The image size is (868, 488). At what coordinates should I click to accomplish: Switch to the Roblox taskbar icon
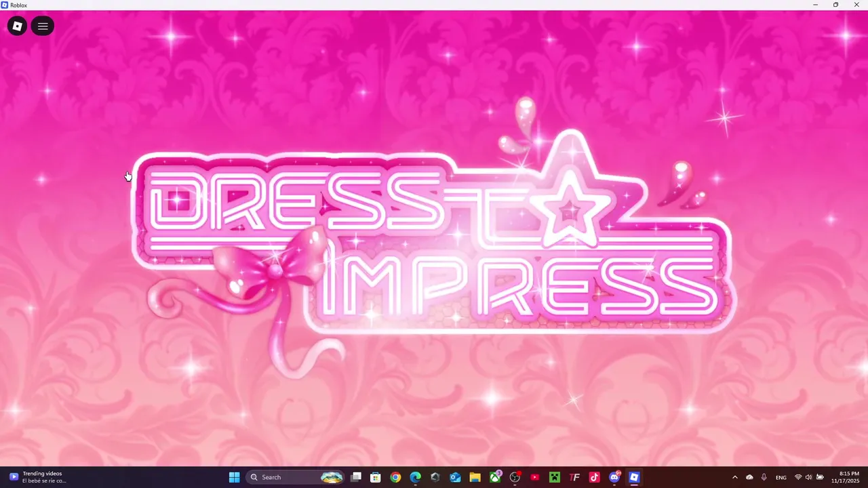coord(634,477)
